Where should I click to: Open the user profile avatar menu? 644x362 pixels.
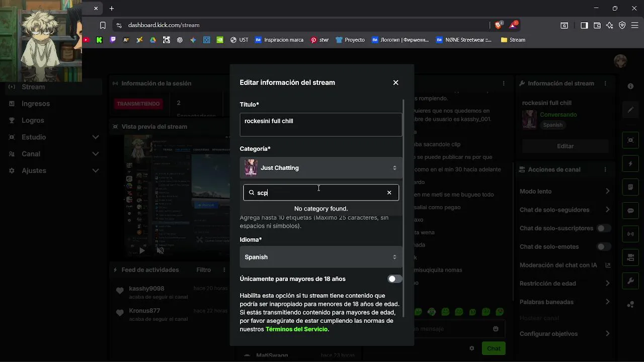620,61
